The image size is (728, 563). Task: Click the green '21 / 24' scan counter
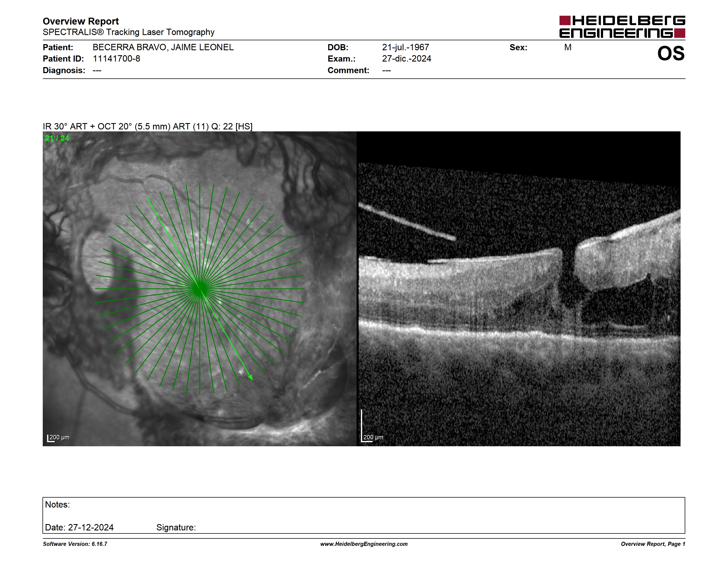click(x=57, y=138)
